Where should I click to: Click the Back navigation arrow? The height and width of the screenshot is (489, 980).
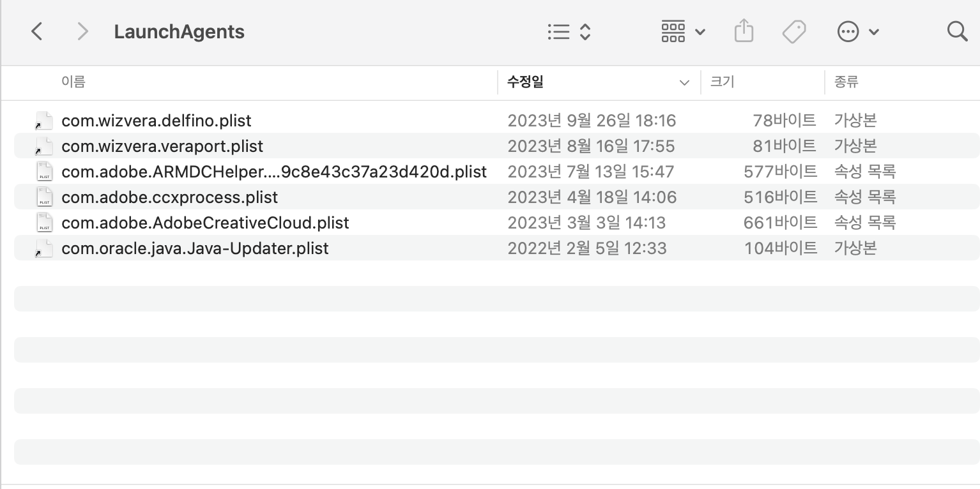(37, 31)
